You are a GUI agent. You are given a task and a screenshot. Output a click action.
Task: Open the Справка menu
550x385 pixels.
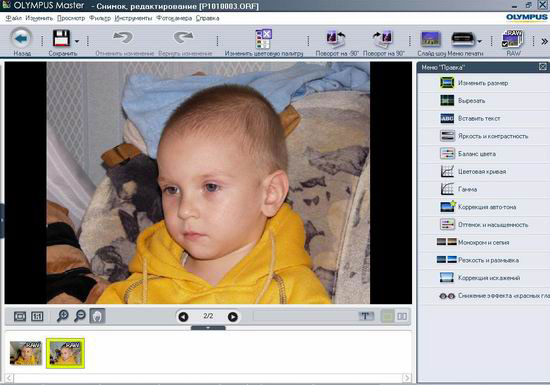coord(208,18)
